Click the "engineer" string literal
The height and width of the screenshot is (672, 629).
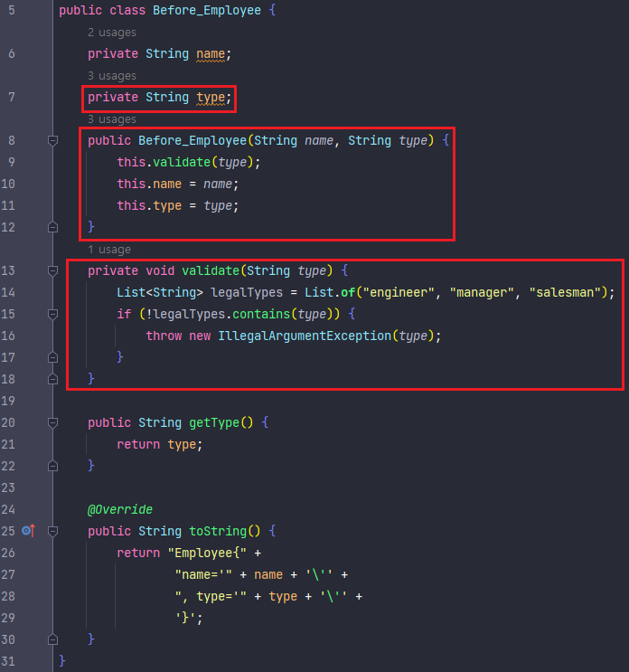399,293
